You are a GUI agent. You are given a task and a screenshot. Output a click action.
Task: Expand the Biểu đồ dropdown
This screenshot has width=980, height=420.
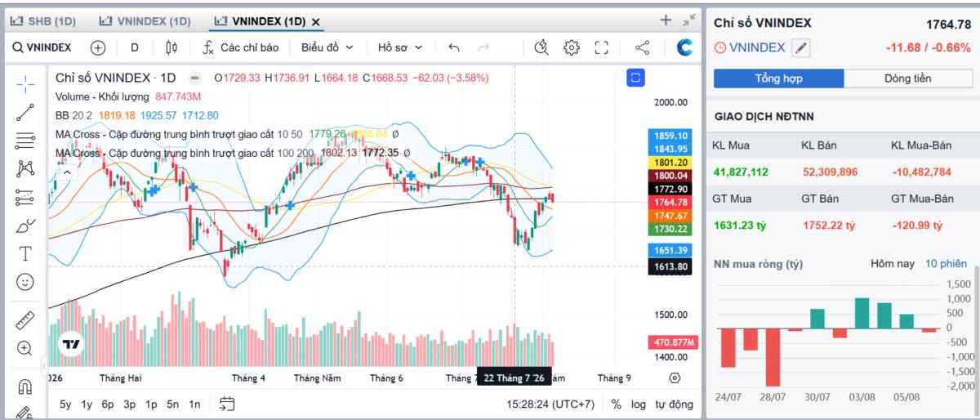[x=327, y=47]
